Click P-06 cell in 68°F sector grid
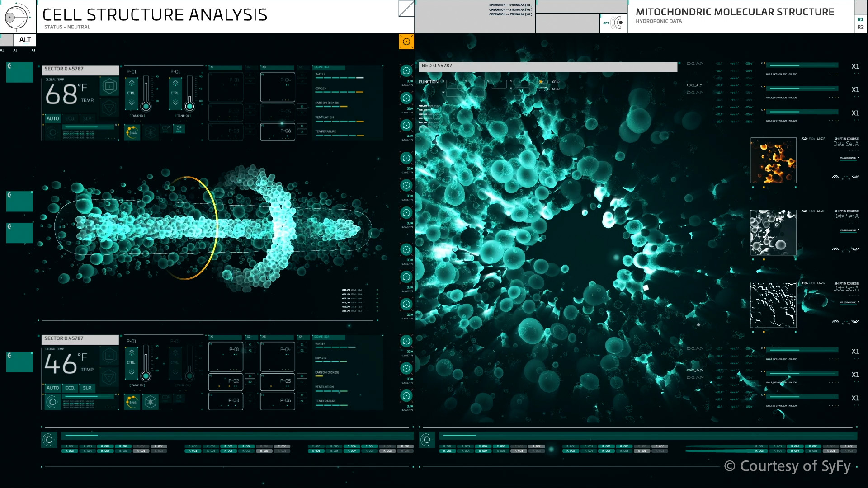Image resolution: width=868 pixels, height=488 pixels. point(278,131)
